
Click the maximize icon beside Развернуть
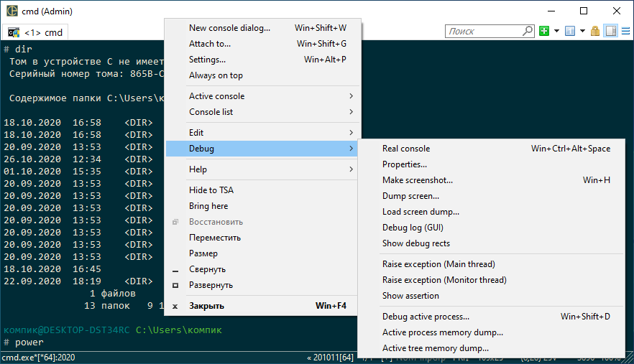point(175,285)
